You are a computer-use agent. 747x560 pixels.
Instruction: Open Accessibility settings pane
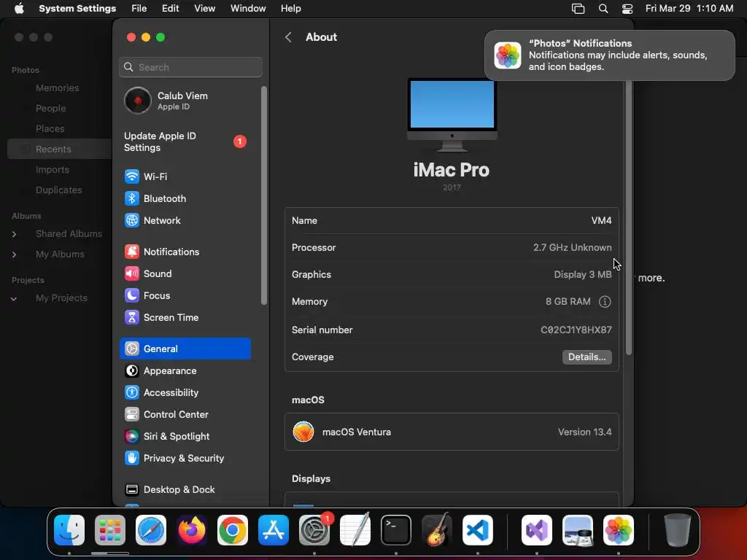pyautogui.click(x=185, y=392)
